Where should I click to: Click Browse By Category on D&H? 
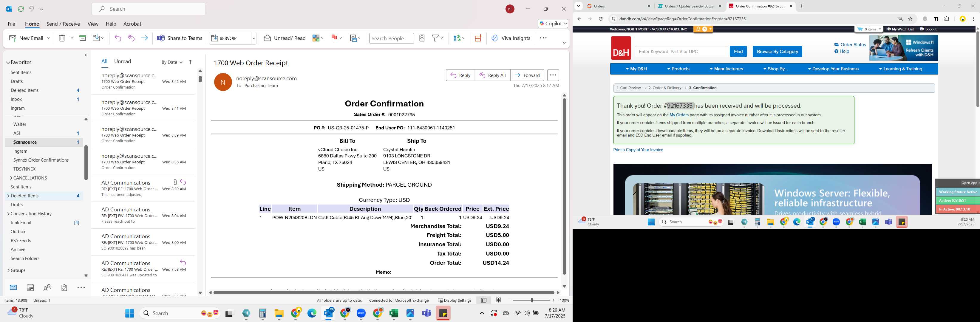pos(777,52)
